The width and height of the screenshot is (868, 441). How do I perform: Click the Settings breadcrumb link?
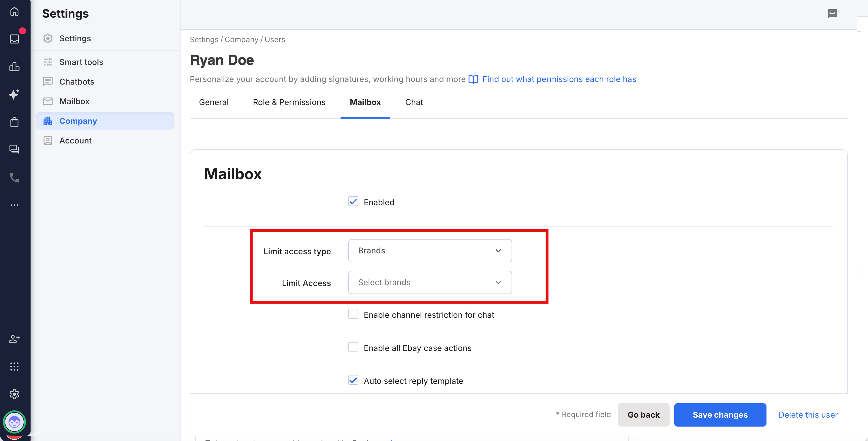(204, 40)
